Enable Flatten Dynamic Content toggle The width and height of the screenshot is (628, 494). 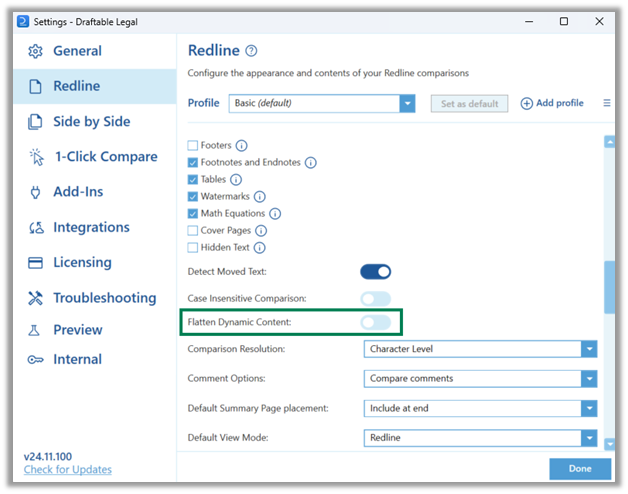coord(375,323)
